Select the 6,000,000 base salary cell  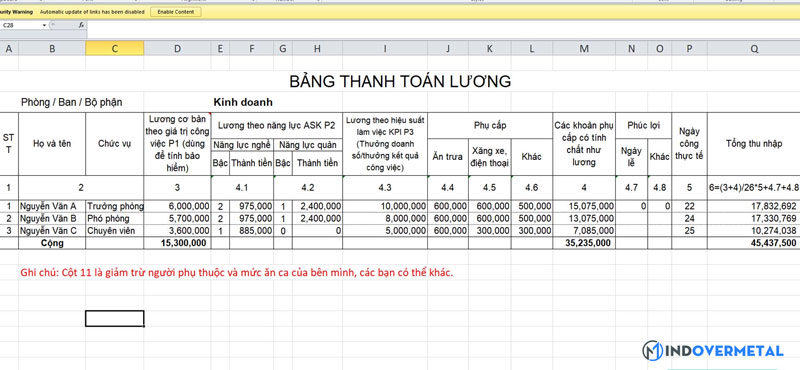click(x=177, y=206)
